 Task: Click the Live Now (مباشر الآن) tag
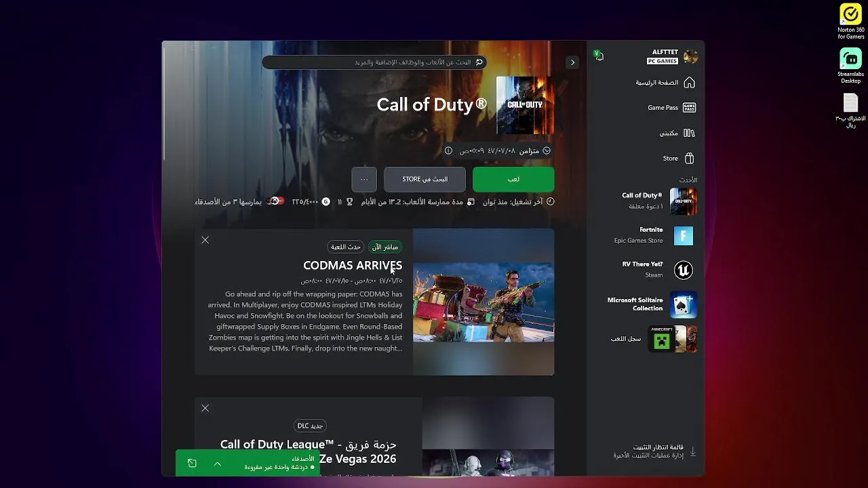pos(384,247)
